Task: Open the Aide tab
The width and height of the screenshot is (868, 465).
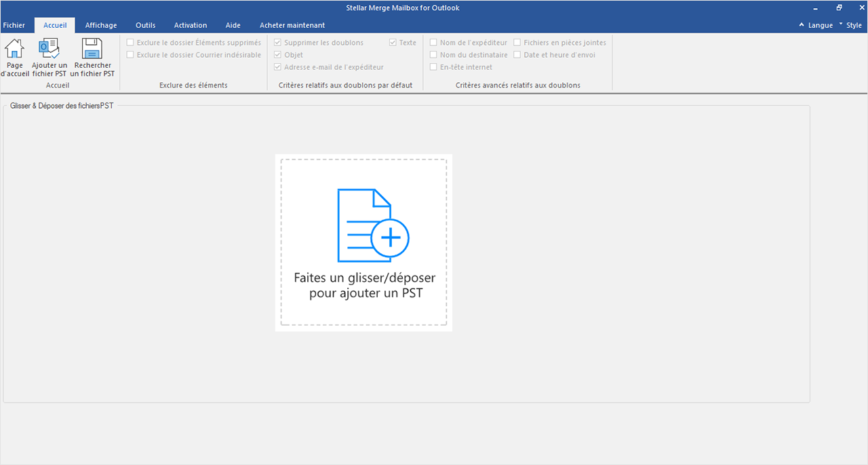Action: coord(233,25)
